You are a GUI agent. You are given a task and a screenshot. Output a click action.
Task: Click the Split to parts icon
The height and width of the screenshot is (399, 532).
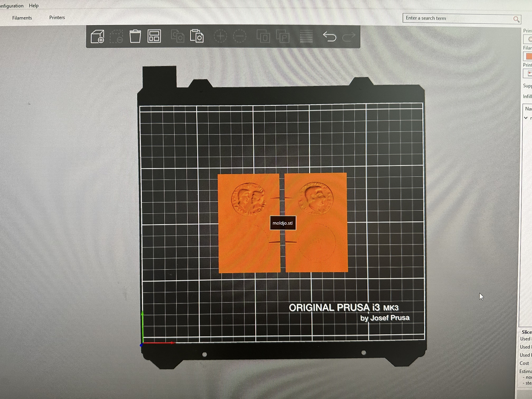(283, 37)
